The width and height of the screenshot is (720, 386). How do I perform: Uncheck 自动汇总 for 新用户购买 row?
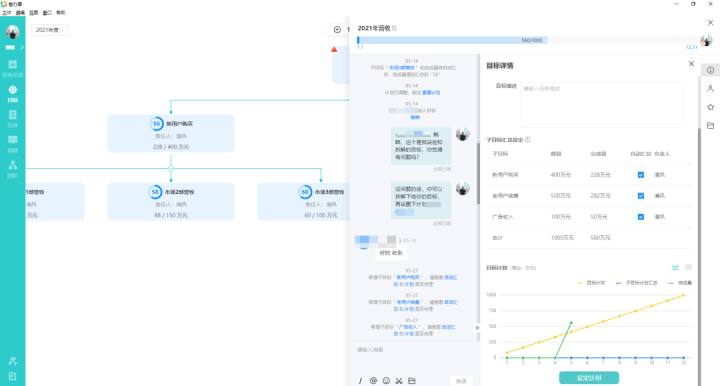coord(641,175)
